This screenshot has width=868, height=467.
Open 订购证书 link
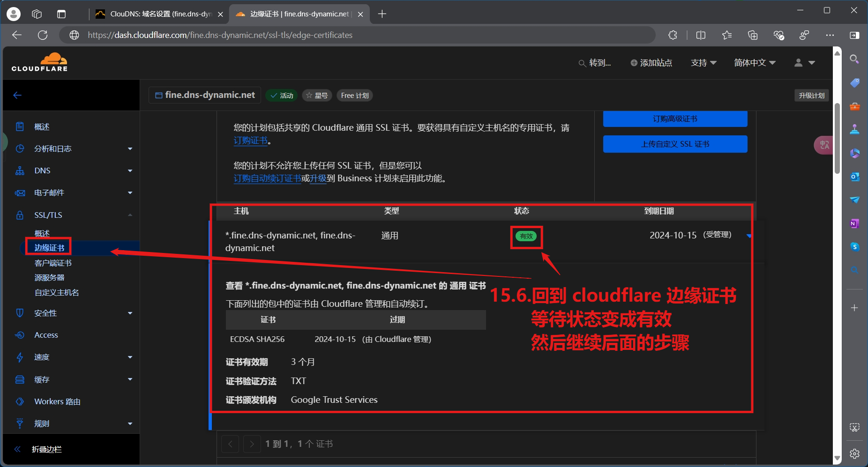click(x=251, y=141)
